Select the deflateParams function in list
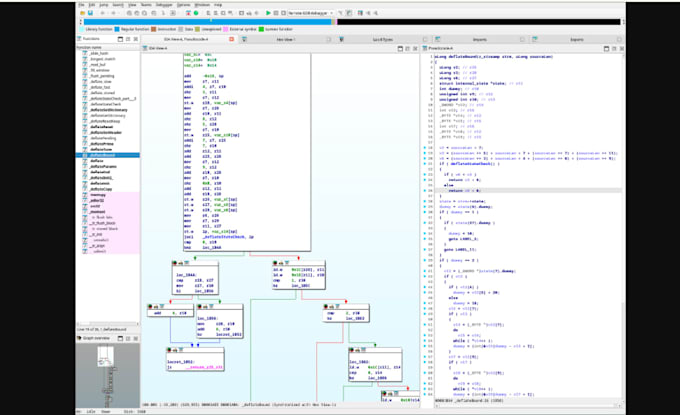Screen dimensions: 680x415 click(103, 167)
